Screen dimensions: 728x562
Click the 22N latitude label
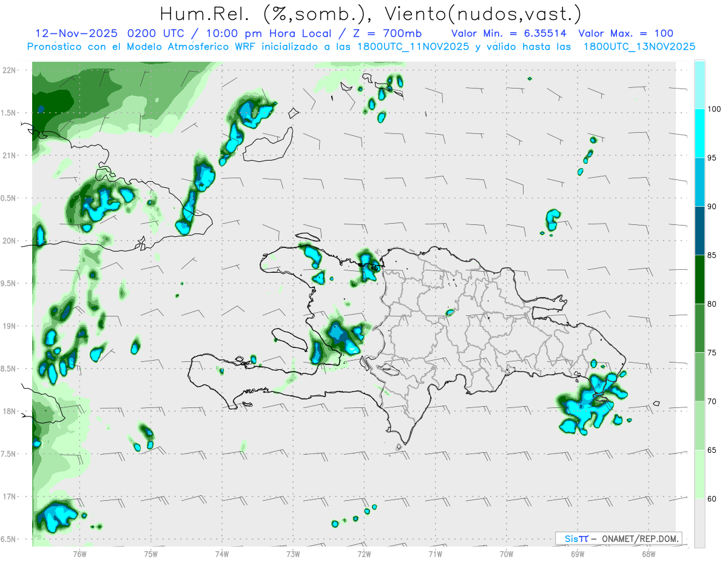tap(10, 70)
